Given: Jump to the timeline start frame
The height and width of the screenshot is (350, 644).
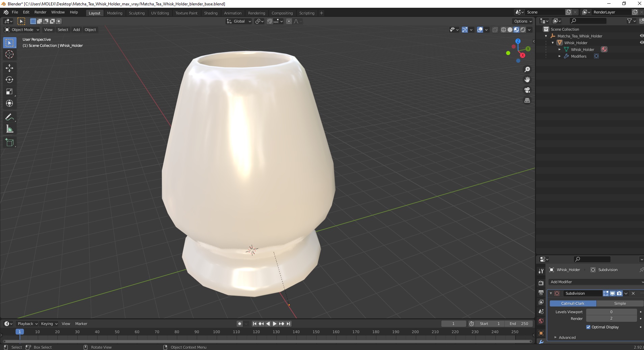Looking at the screenshot, I should 254,324.
